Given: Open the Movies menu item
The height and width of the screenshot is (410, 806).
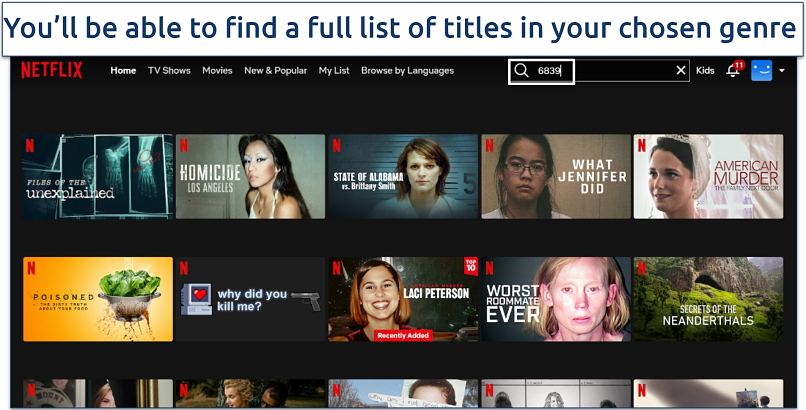Looking at the screenshot, I should (217, 70).
